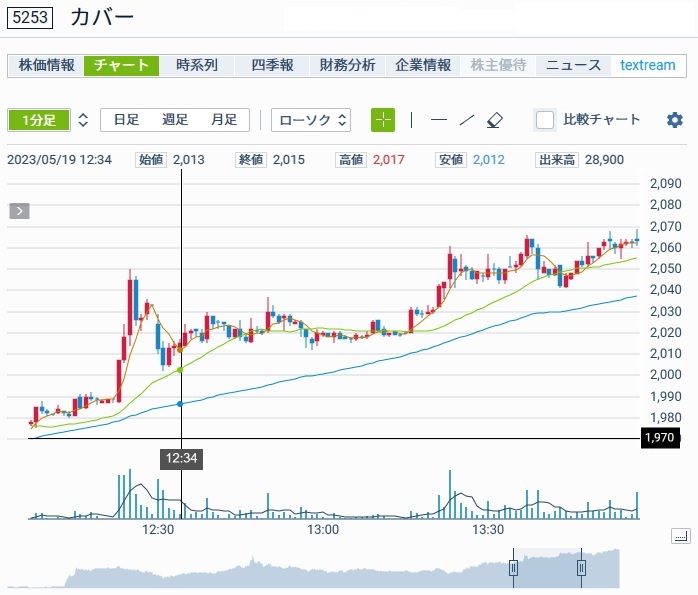The width and height of the screenshot is (698, 595).
Task: Switch to the 時系列 tab
Action: tap(196, 66)
